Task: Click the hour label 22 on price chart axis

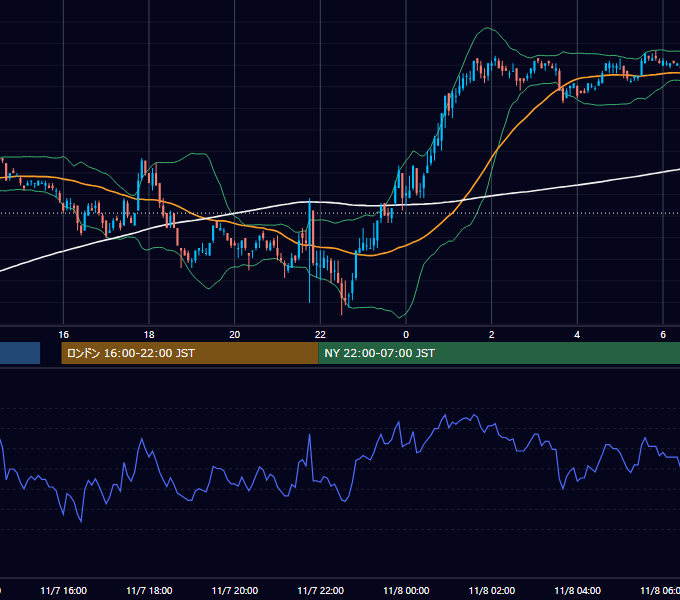Action: (x=320, y=334)
